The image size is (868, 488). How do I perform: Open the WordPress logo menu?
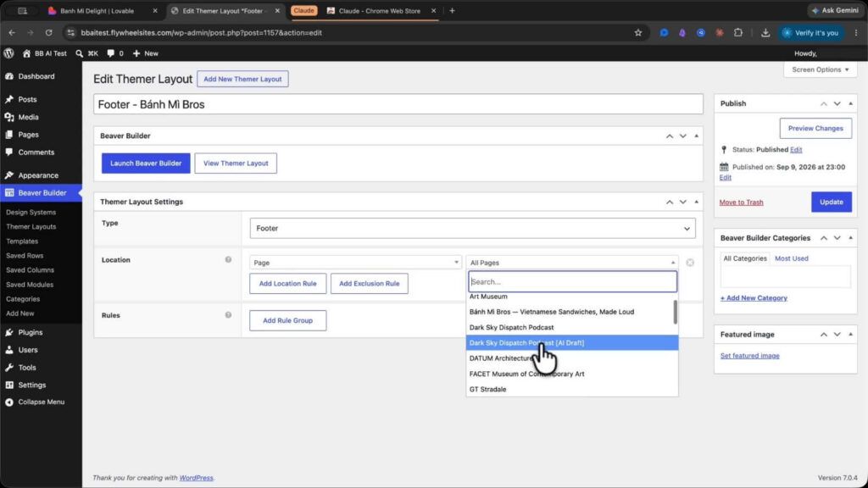(x=8, y=53)
